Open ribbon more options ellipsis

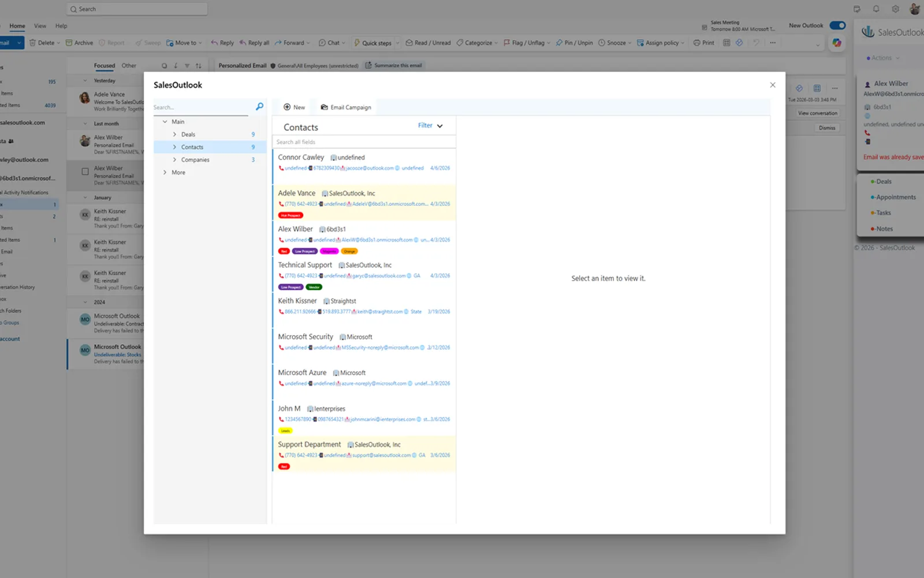tap(773, 43)
